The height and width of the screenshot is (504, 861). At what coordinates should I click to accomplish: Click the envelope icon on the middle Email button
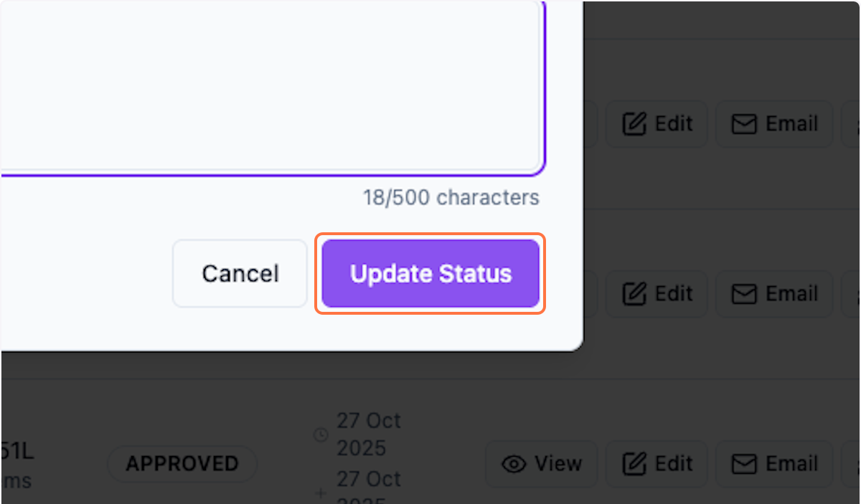tap(743, 294)
